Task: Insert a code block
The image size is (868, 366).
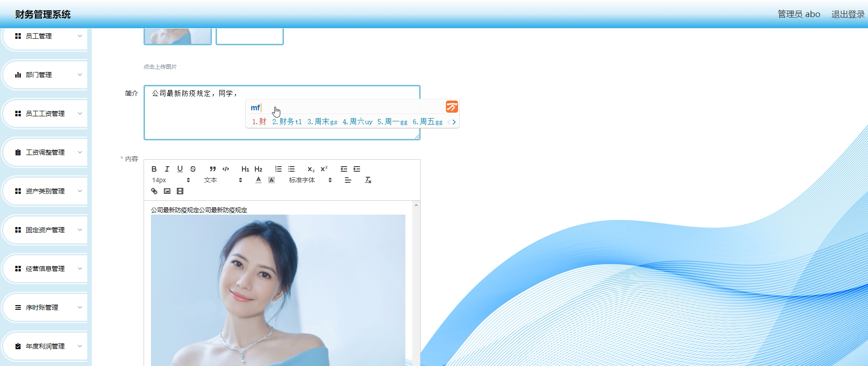Action: 226,169
